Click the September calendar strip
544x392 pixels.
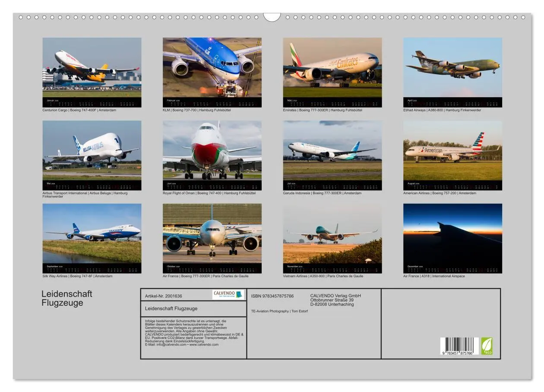click(92, 269)
